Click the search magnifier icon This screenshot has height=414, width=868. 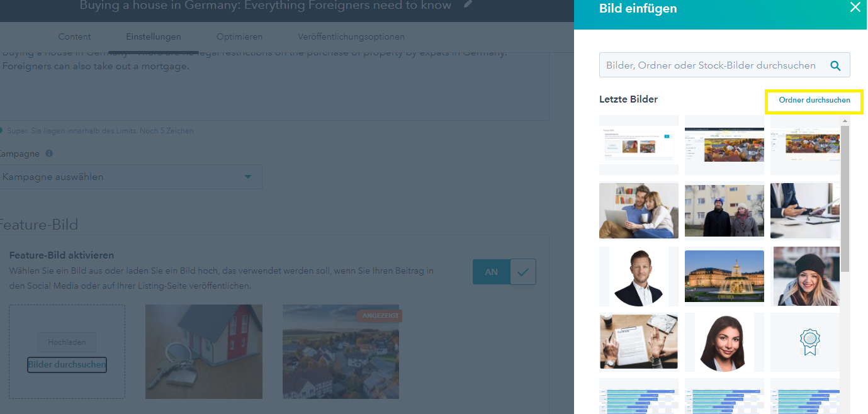pos(835,65)
